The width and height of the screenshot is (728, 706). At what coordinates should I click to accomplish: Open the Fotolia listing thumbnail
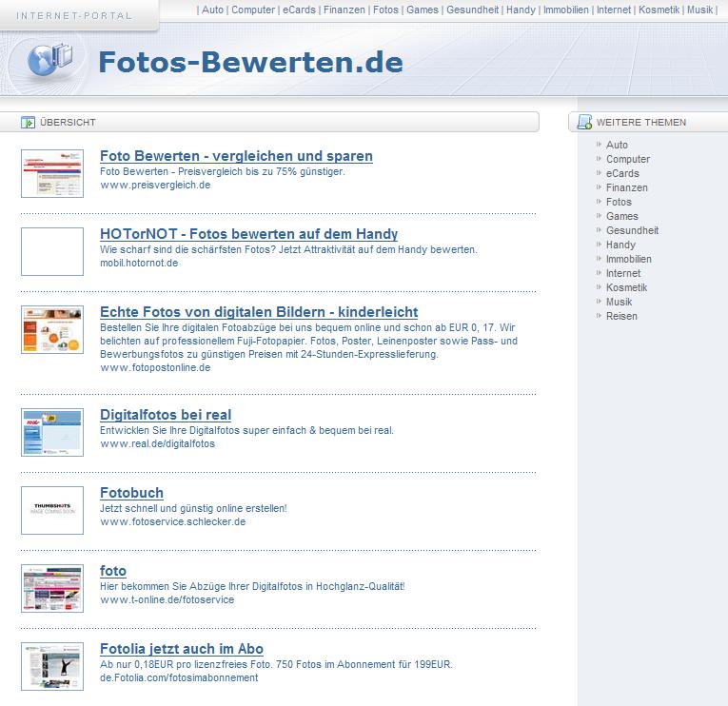(52, 666)
